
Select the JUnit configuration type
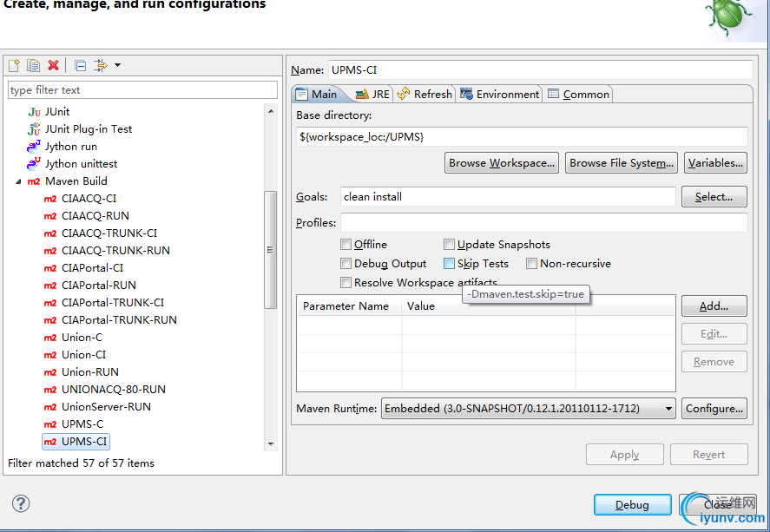coord(49,112)
